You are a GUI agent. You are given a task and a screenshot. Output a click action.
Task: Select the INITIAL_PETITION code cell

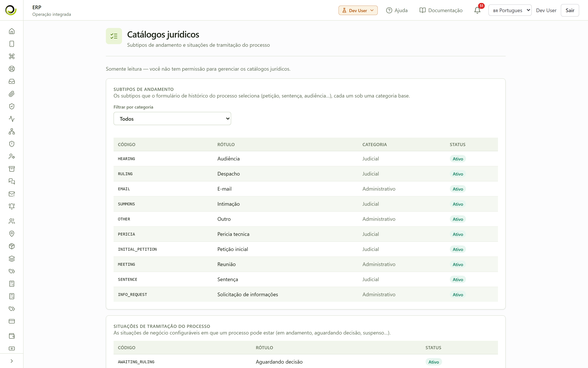[137, 249]
